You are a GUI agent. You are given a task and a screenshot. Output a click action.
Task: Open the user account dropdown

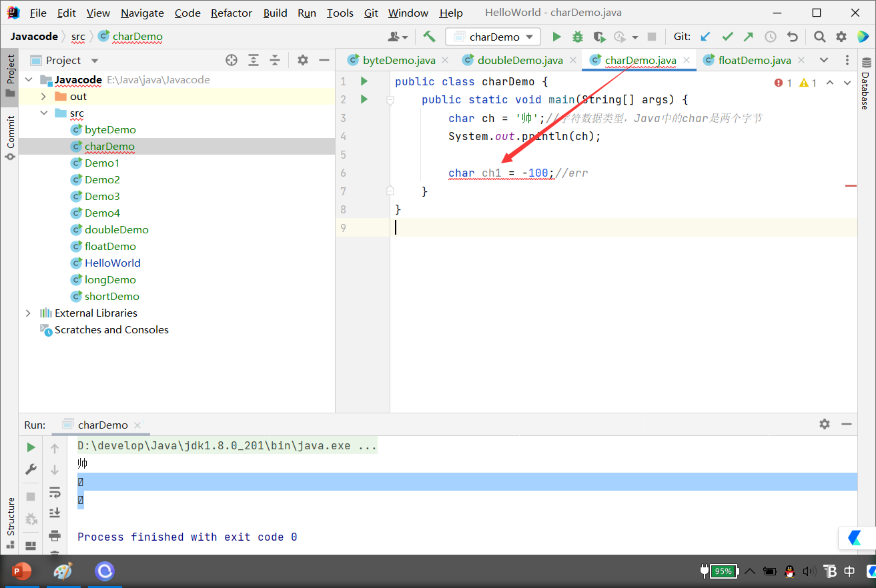point(398,37)
